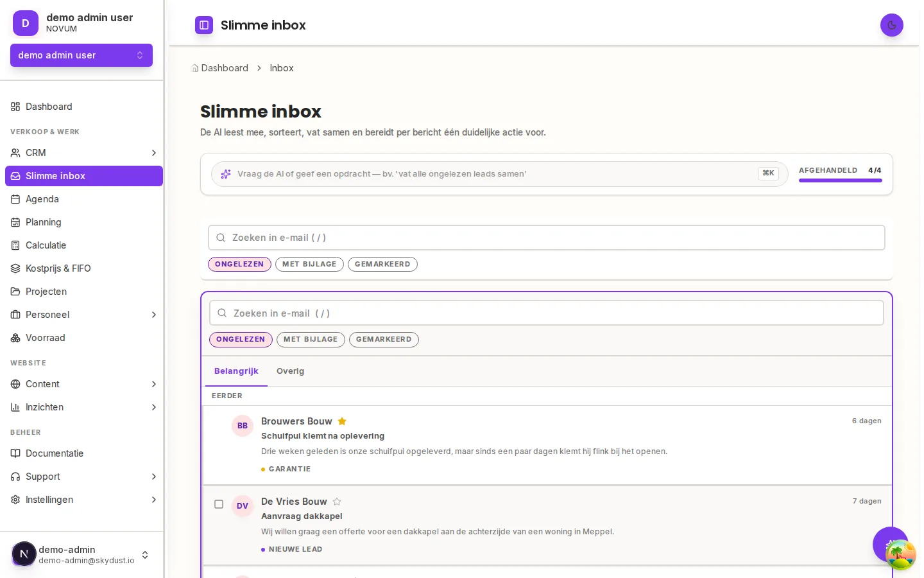This screenshot has width=924, height=578.
Task: Expand the CRM submenu chevron
Action: pos(154,153)
